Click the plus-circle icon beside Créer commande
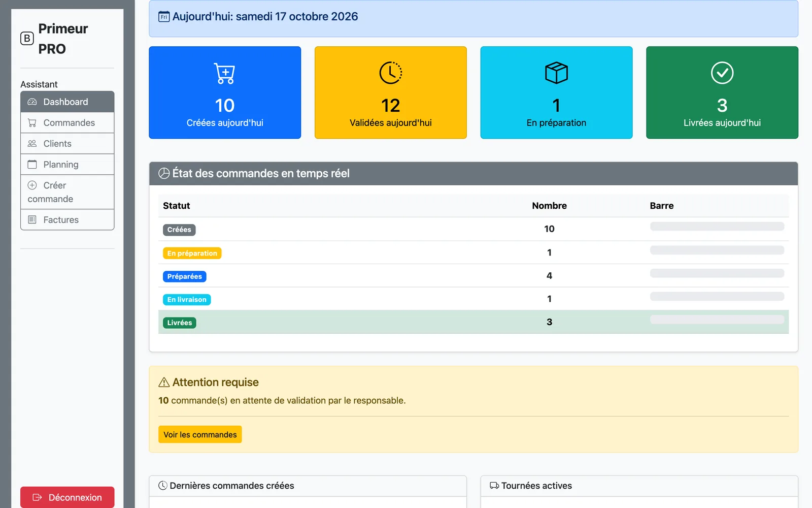 point(32,185)
